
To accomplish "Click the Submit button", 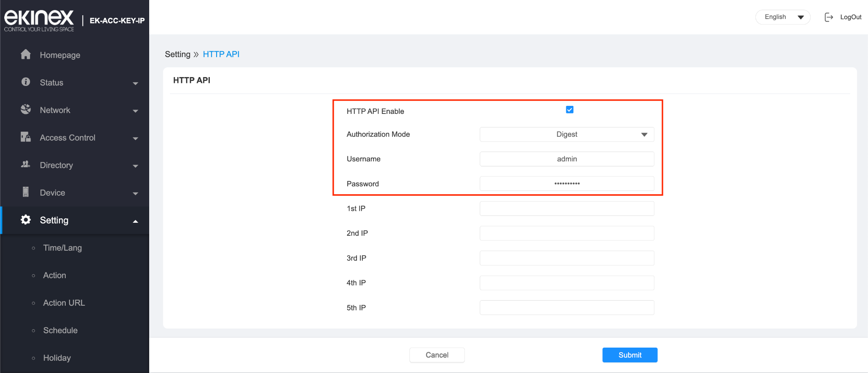I will click(x=630, y=355).
